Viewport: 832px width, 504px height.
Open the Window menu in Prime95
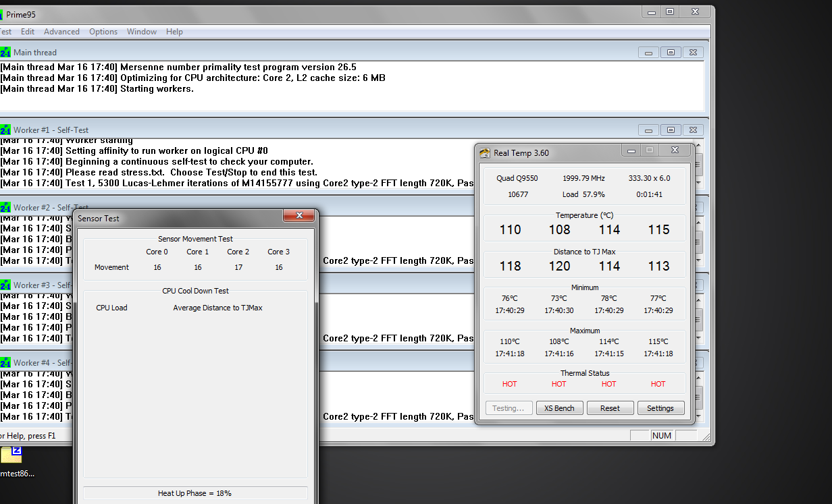click(x=142, y=32)
